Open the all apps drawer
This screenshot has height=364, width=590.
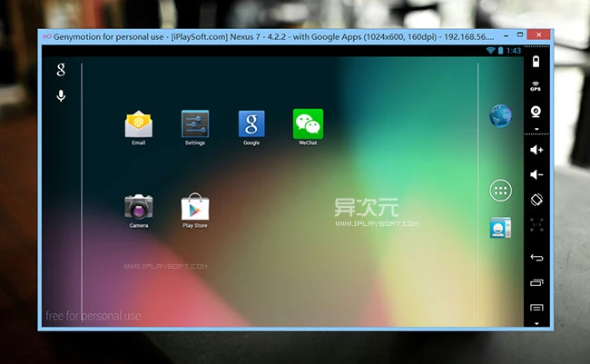[500, 191]
